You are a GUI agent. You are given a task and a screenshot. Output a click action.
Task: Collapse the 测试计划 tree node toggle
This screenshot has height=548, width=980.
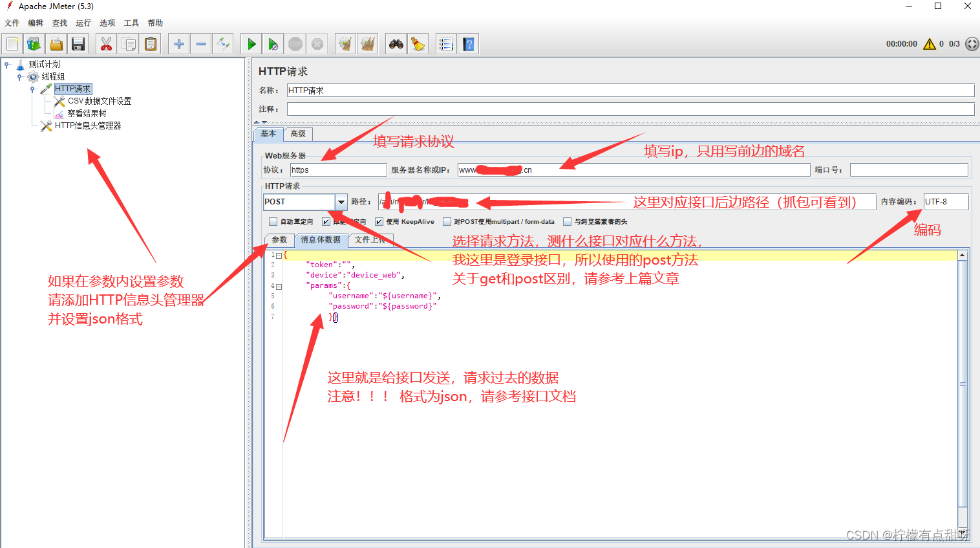6,64
